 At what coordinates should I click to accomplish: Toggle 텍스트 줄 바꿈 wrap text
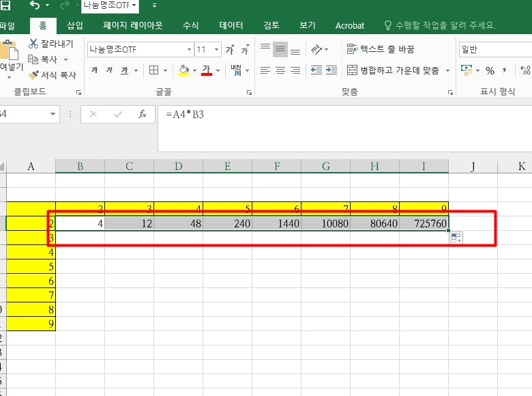click(381, 49)
